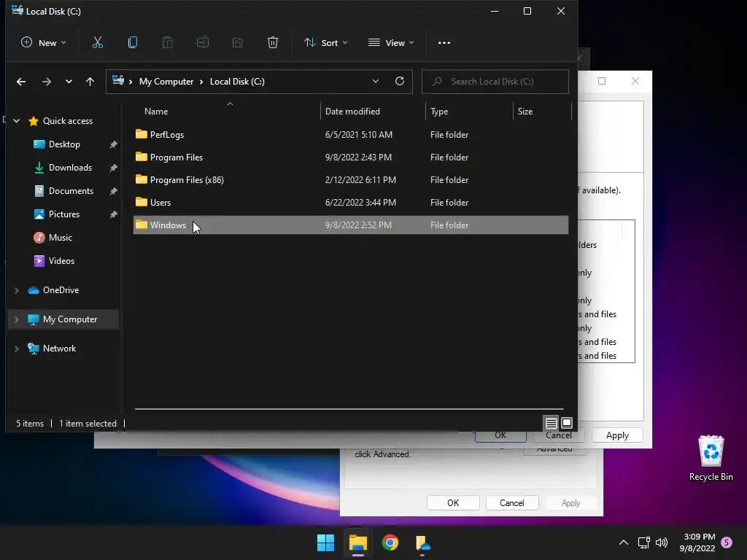Open Documents in Quick access
This screenshot has height=560, width=747.
(x=71, y=191)
